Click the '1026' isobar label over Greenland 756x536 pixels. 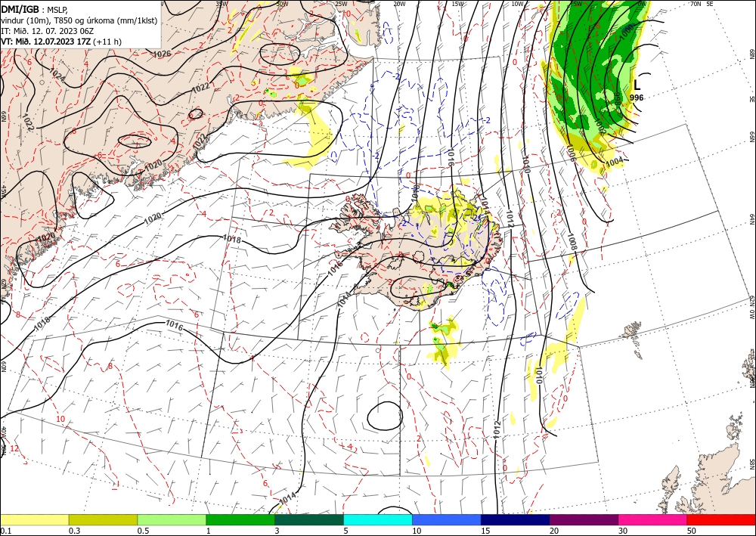(162, 54)
